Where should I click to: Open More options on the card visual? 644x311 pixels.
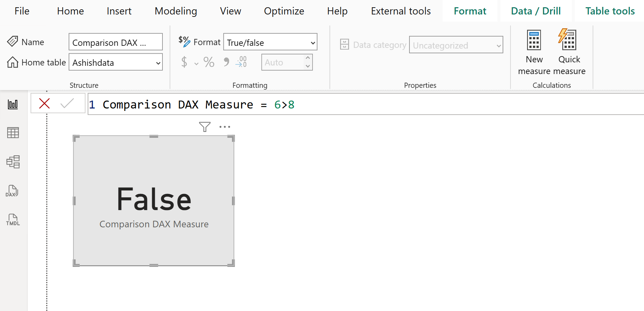[225, 127]
